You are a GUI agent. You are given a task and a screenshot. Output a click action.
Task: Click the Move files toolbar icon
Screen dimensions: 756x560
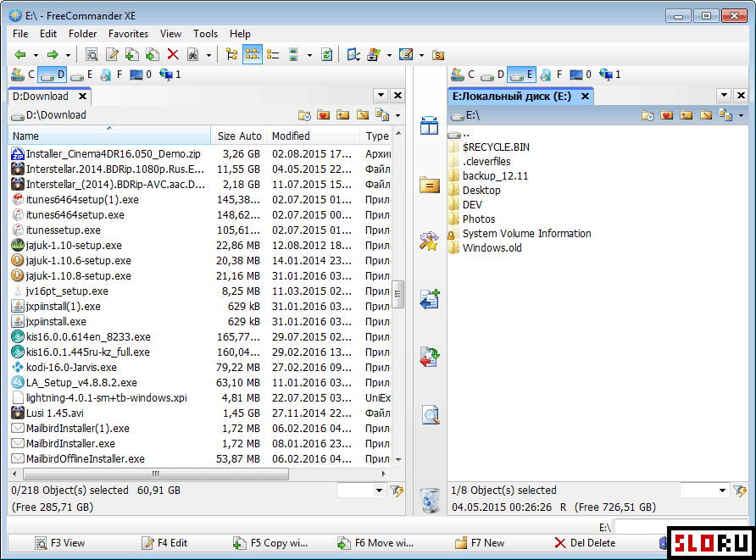(x=153, y=55)
